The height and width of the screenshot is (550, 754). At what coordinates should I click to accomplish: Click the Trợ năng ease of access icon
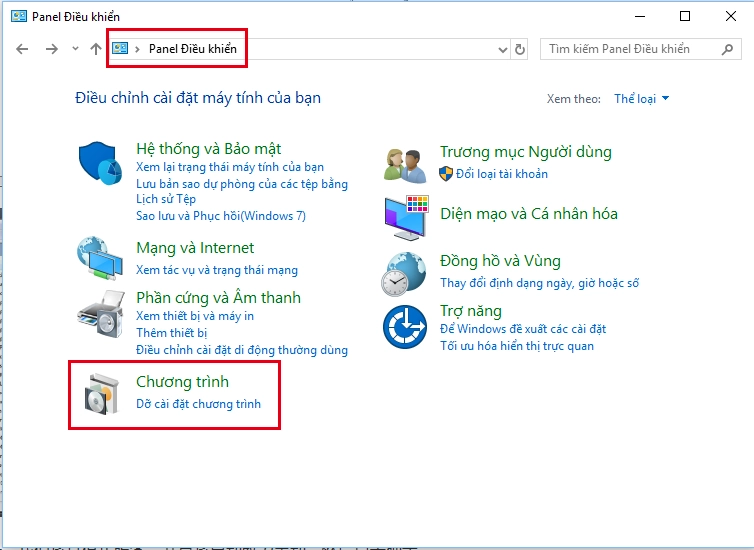click(x=406, y=327)
